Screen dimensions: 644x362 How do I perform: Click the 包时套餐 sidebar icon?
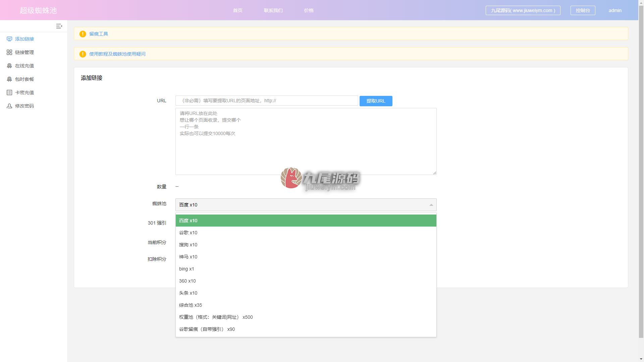pyautogui.click(x=9, y=79)
